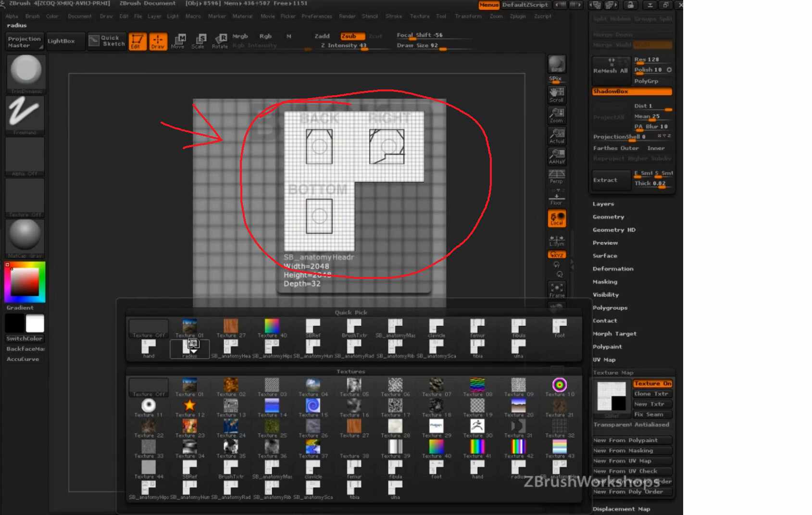Viewport: 812px width, 515px height.
Task: Click the BPR render icon
Action: [557, 64]
